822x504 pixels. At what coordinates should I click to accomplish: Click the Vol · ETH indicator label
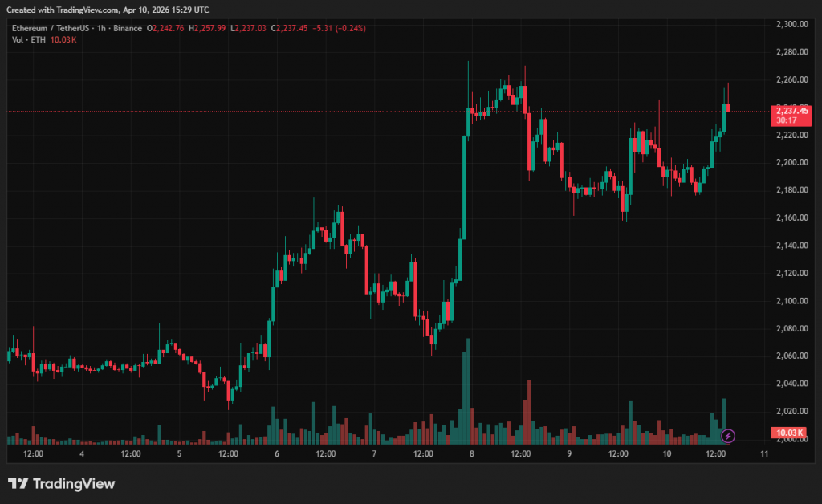[28, 40]
